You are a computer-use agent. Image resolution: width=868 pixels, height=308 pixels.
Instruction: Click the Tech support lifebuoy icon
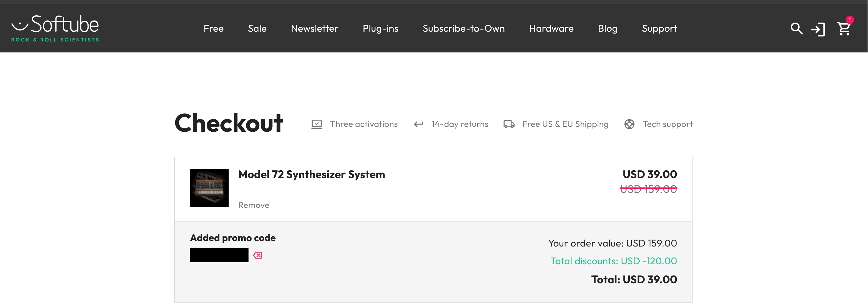click(x=629, y=124)
